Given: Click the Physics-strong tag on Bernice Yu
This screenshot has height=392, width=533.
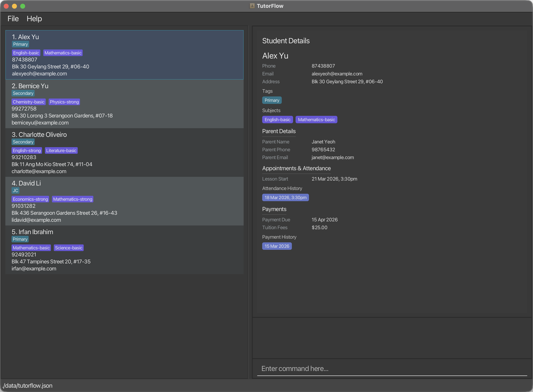Looking at the screenshot, I should point(64,102).
